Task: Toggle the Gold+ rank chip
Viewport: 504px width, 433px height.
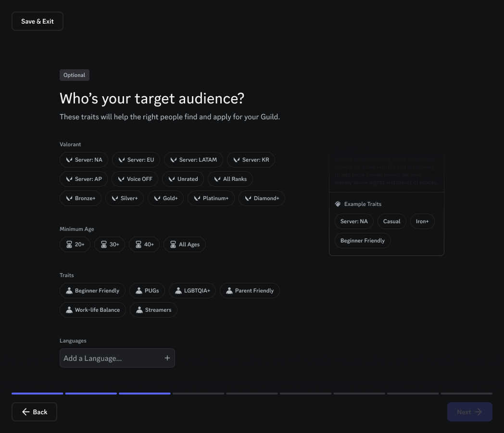Action: [x=165, y=198]
